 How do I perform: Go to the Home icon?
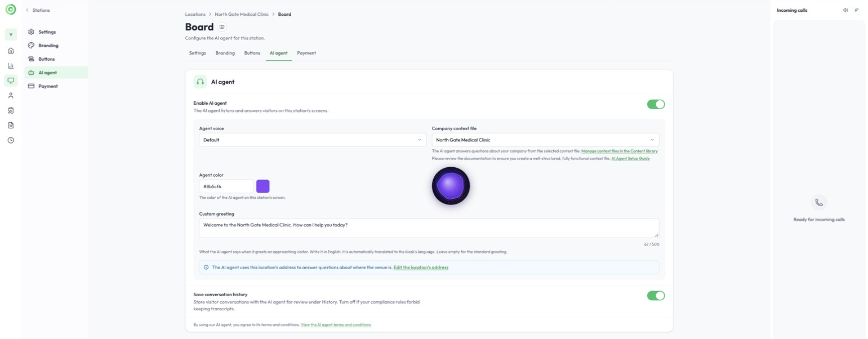(x=11, y=51)
